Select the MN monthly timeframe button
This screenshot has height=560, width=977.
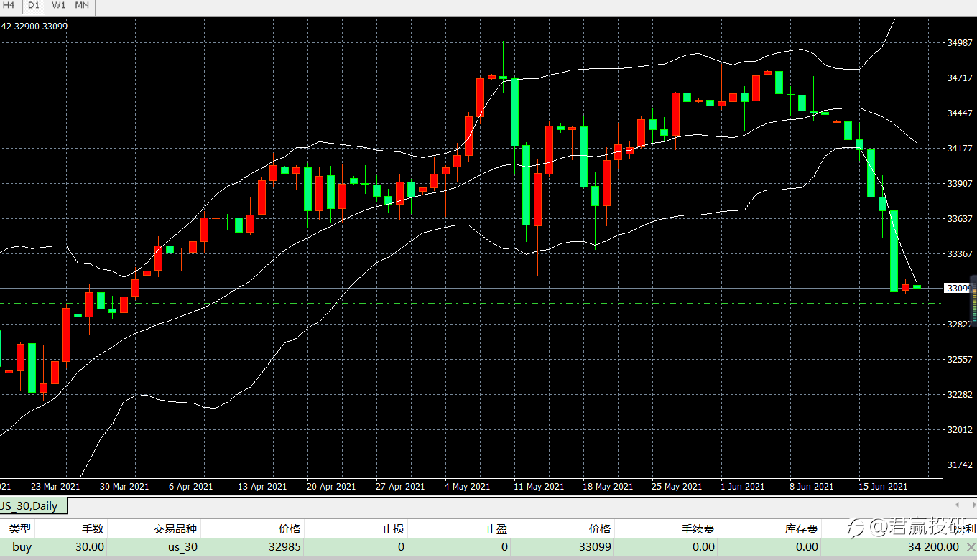(x=83, y=5)
